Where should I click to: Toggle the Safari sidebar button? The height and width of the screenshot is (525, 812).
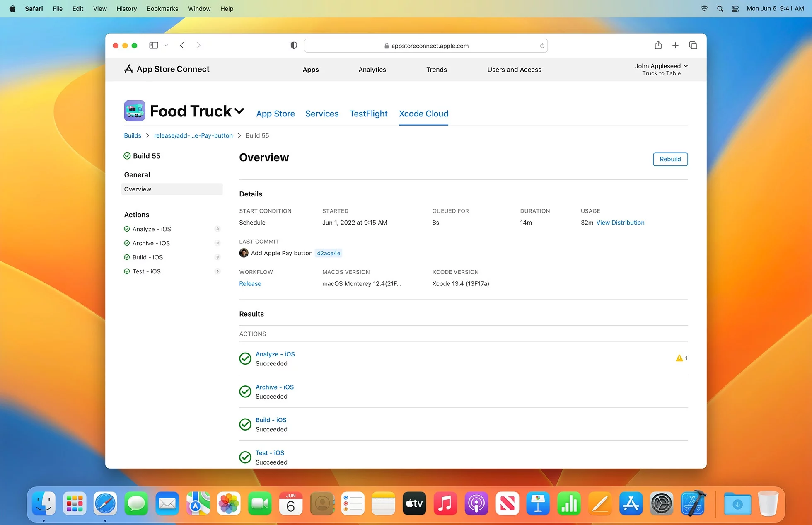point(153,45)
